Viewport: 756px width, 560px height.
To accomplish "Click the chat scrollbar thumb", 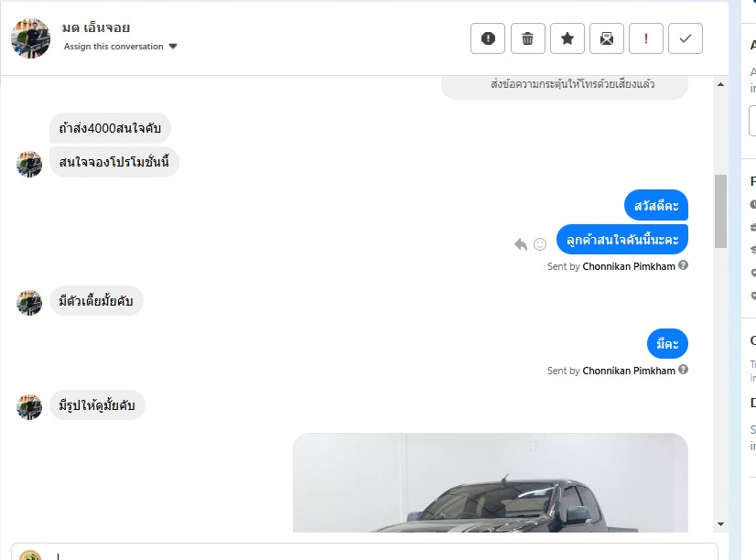I will pos(721,211).
